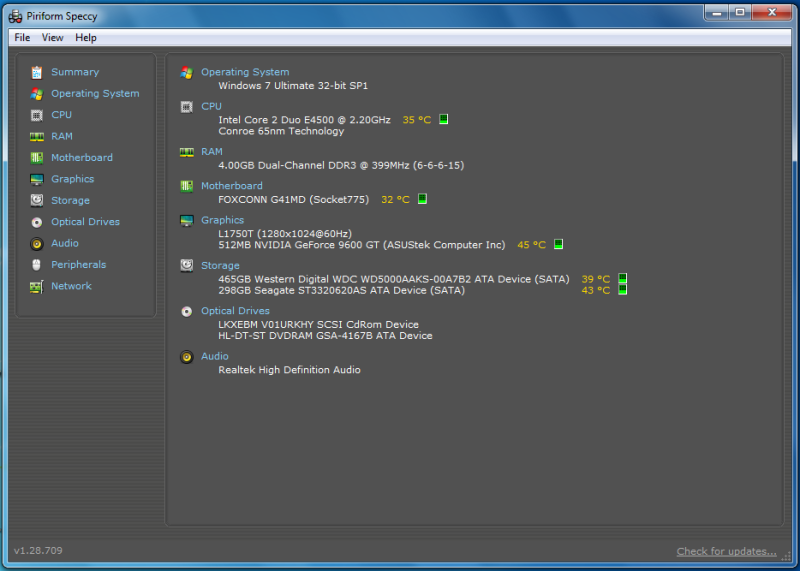The width and height of the screenshot is (800, 571).
Task: Click the Motherboard heading link in main panel
Action: [232, 186]
